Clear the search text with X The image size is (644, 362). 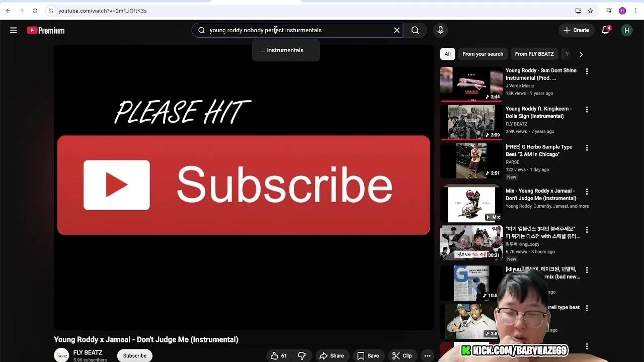tap(397, 30)
